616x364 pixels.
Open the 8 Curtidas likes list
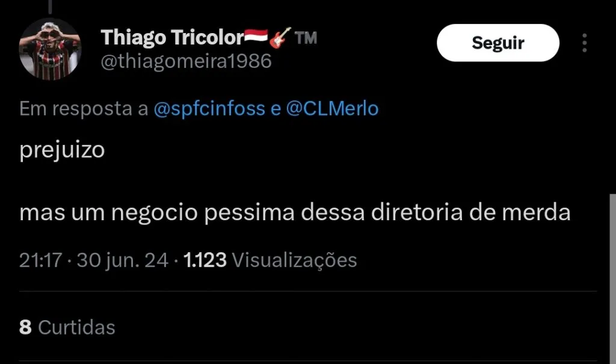(67, 327)
